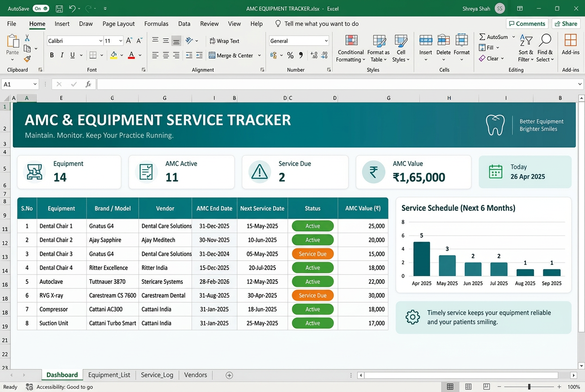Click the Increase Indent icon

pyautogui.click(x=199, y=55)
